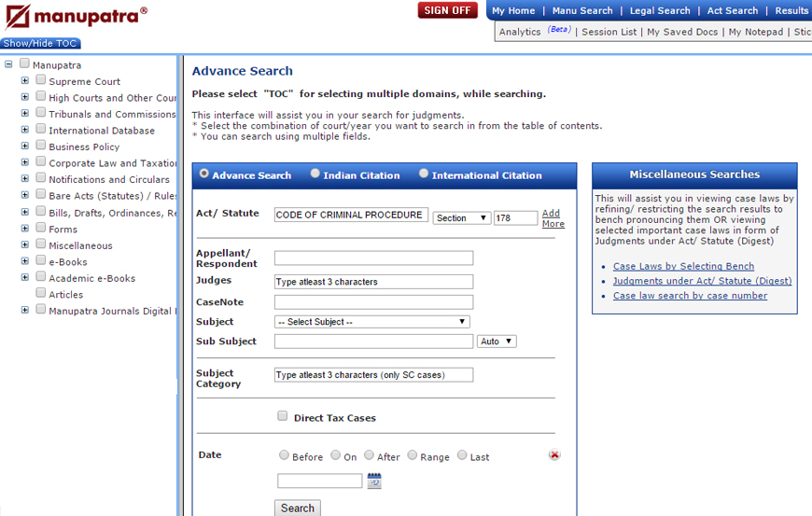This screenshot has width=812, height=516.
Task: Open the Legal Search menu
Action: pyautogui.click(x=660, y=11)
